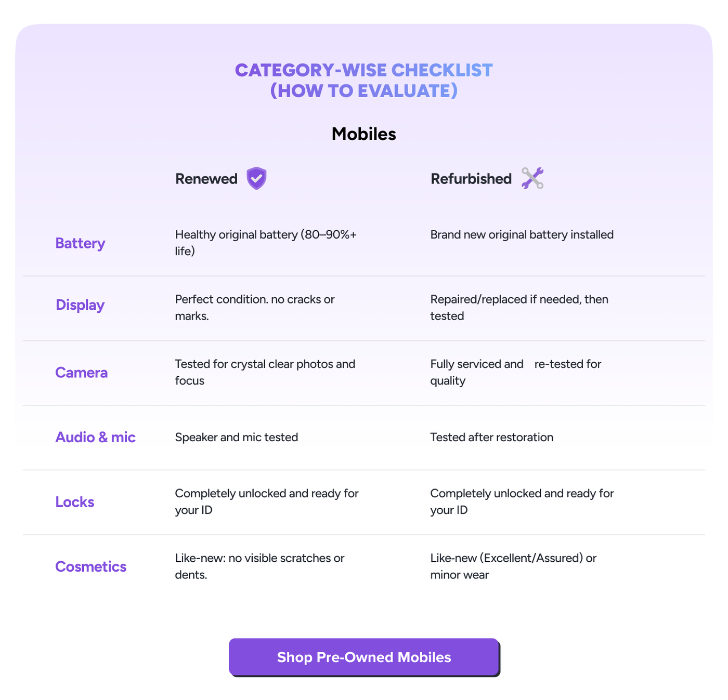
Task: Click the Shop Pre-Owned Mobiles button
Action: click(x=363, y=657)
